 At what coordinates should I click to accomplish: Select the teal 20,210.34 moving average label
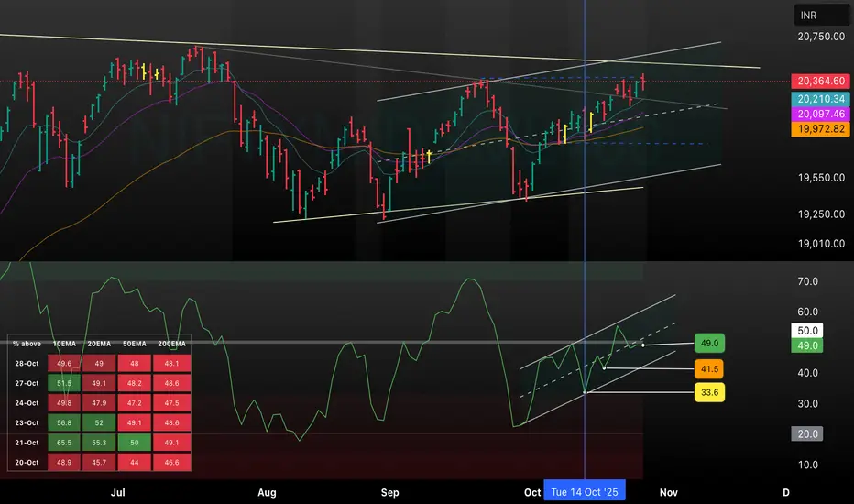[x=821, y=99]
